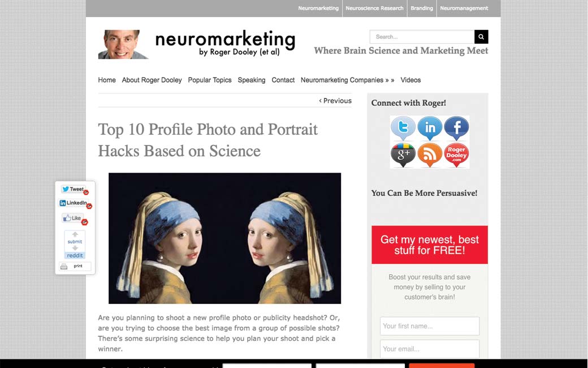
Task: Click into the Search text field
Action: pyautogui.click(x=422, y=37)
